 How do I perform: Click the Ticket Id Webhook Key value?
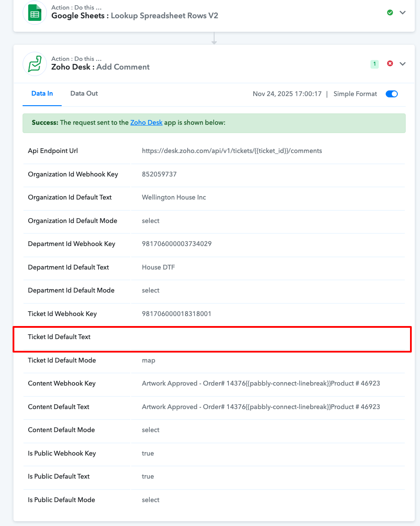point(176,313)
